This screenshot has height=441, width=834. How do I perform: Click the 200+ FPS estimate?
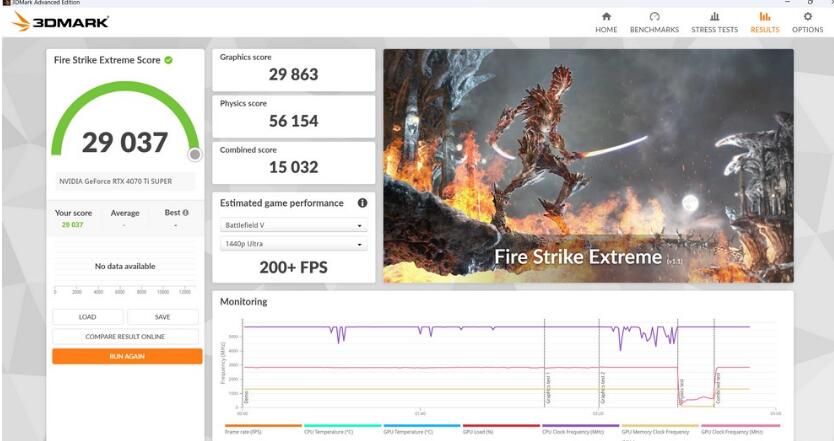coord(294,267)
